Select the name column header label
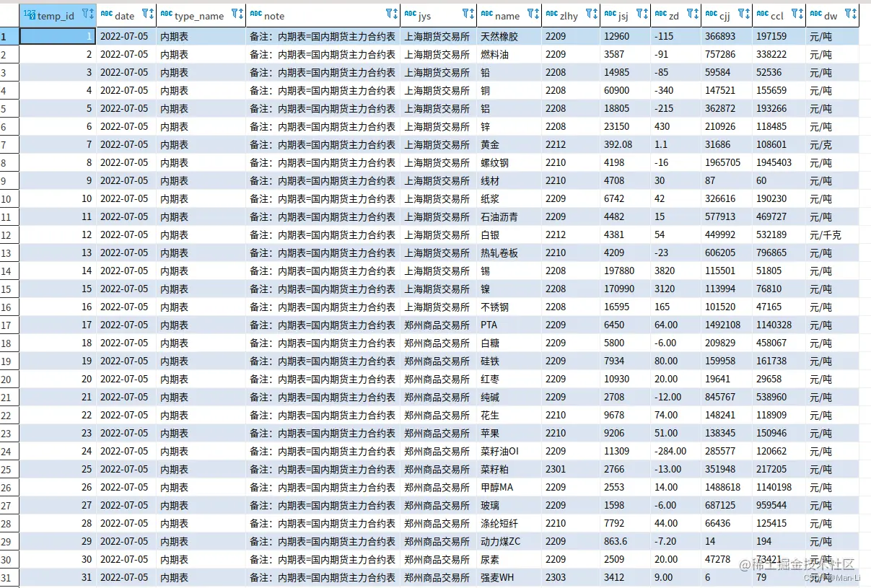871x588 pixels. 507,16
